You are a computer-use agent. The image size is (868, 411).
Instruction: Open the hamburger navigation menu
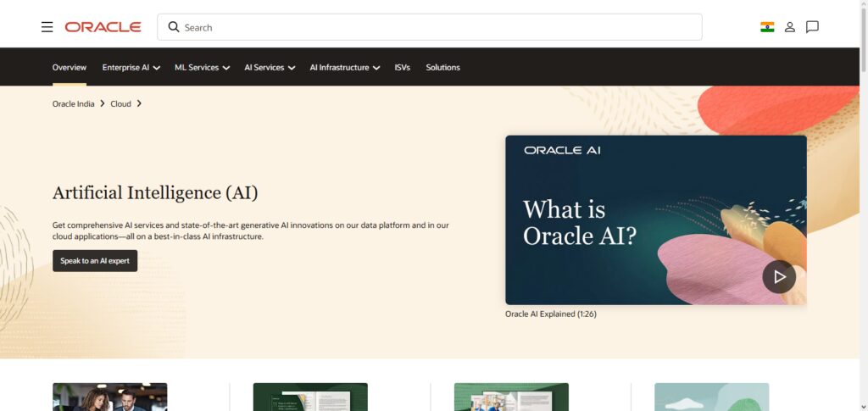[47, 27]
